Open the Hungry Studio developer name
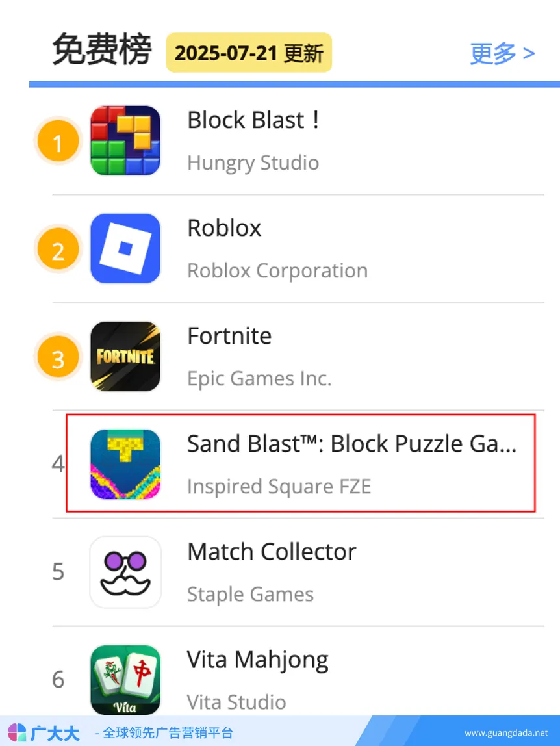560x746 pixels. pos(253,162)
